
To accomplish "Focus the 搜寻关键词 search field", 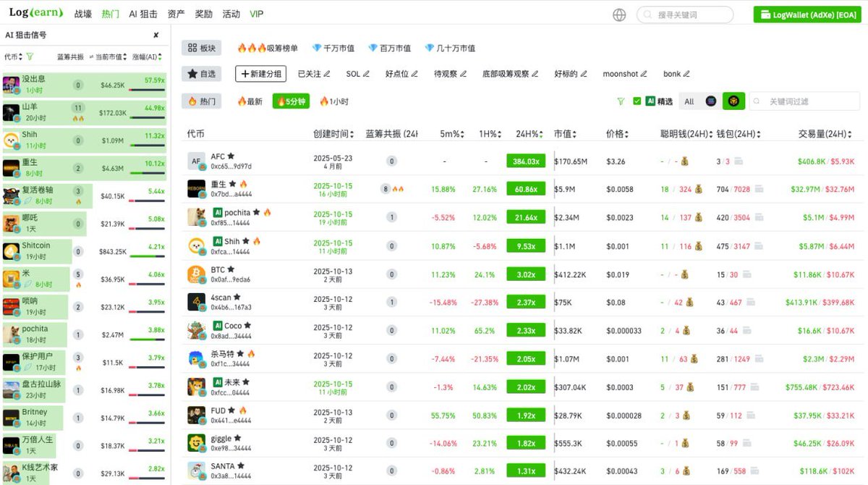I will (684, 14).
